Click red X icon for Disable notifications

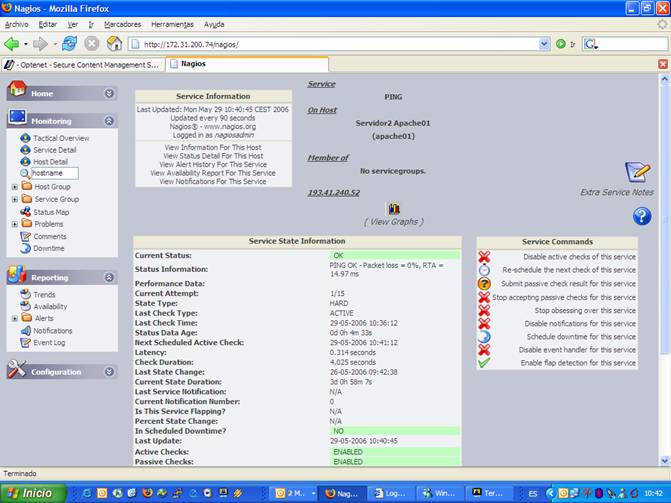pos(484,324)
